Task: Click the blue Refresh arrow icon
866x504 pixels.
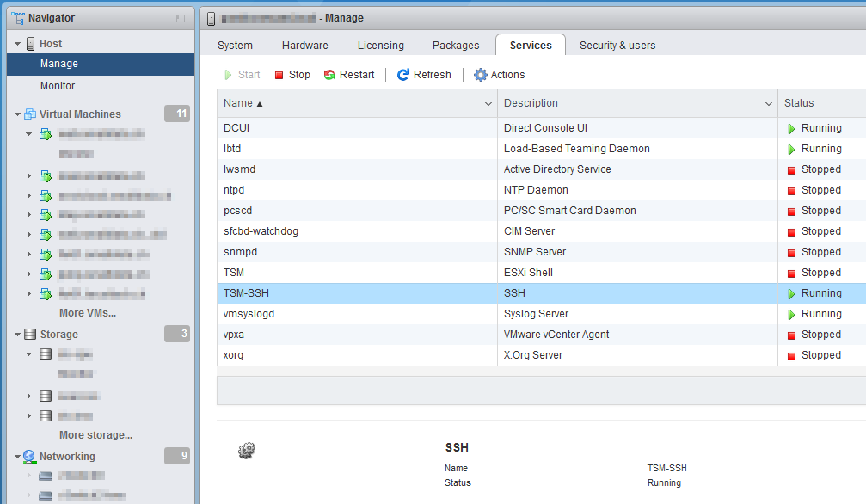Action: point(403,75)
